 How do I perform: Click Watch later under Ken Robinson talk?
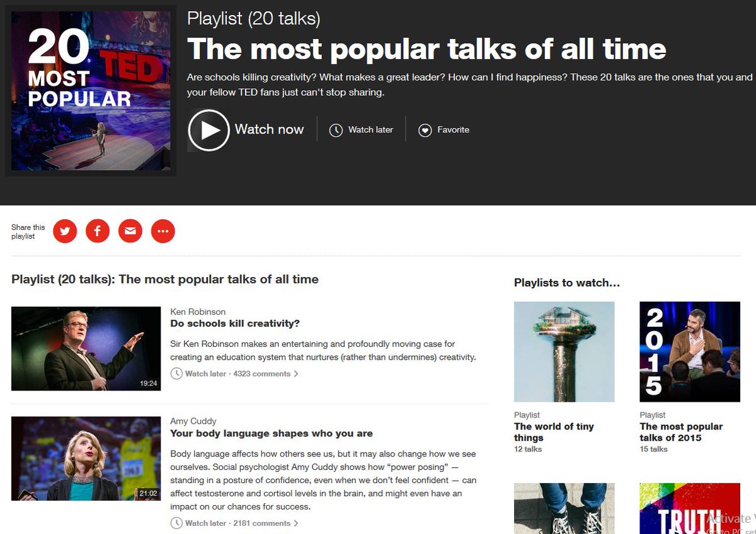point(205,373)
